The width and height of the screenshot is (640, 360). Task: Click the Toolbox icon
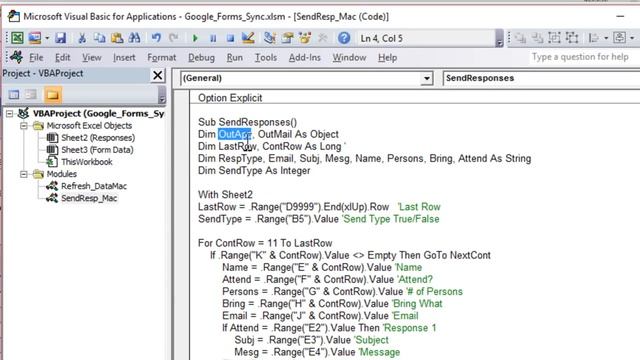coord(322,38)
